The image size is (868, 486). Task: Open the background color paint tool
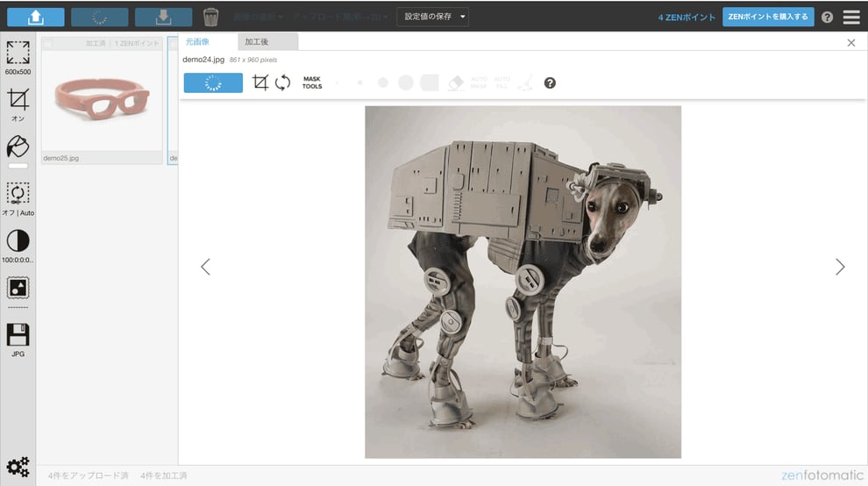coord(18,147)
